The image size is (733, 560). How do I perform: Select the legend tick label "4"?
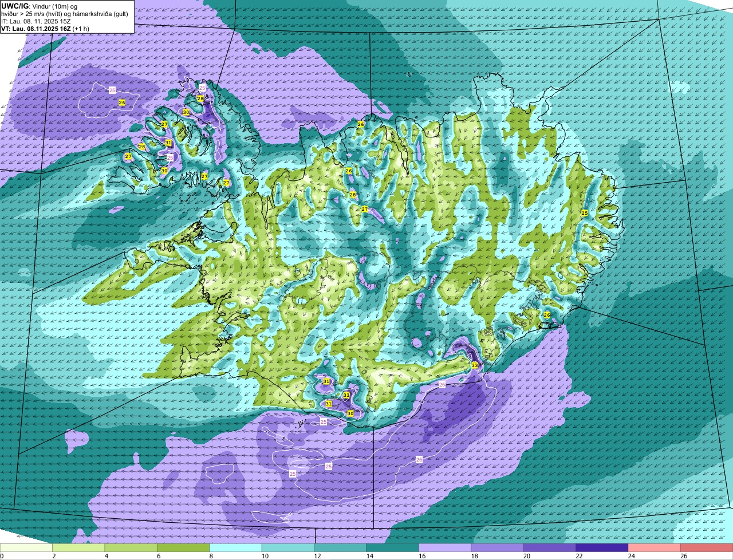[106, 556]
